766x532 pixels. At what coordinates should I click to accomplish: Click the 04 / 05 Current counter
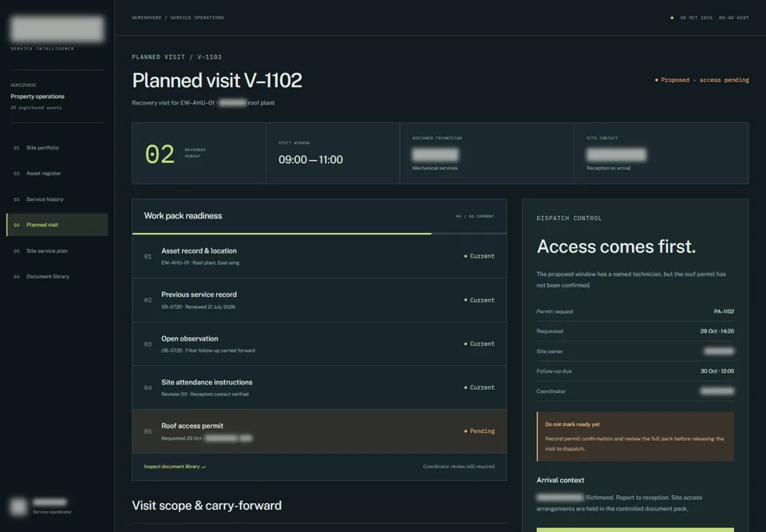pyautogui.click(x=476, y=216)
